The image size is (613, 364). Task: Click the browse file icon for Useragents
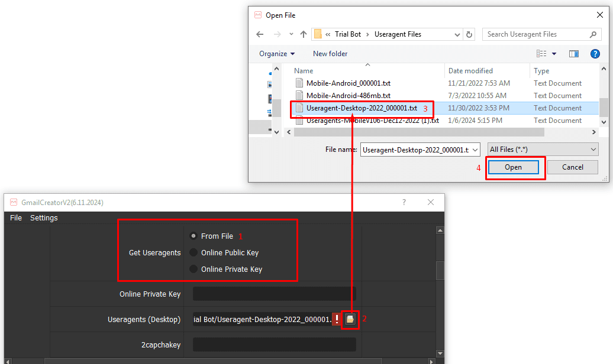point(350,319)
